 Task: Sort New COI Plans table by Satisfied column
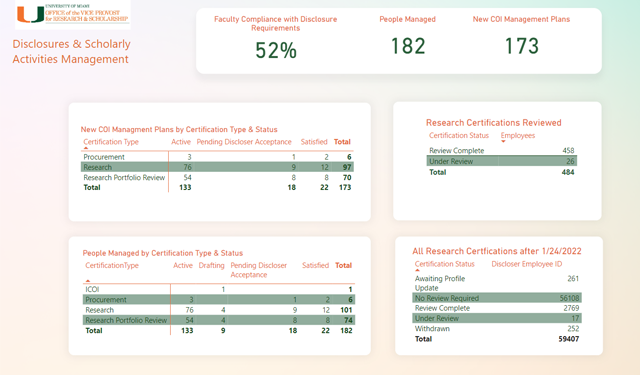[x=314, y=142]
